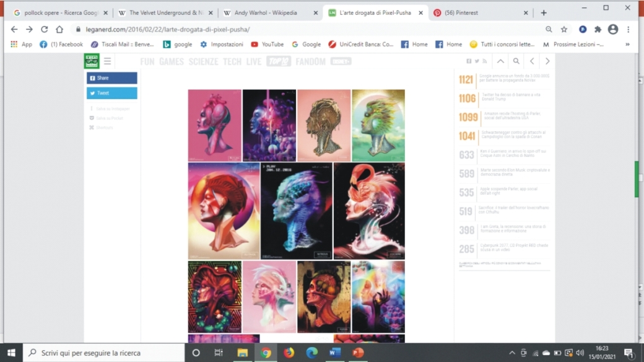Open the GAMES section

tap(172, 62)
